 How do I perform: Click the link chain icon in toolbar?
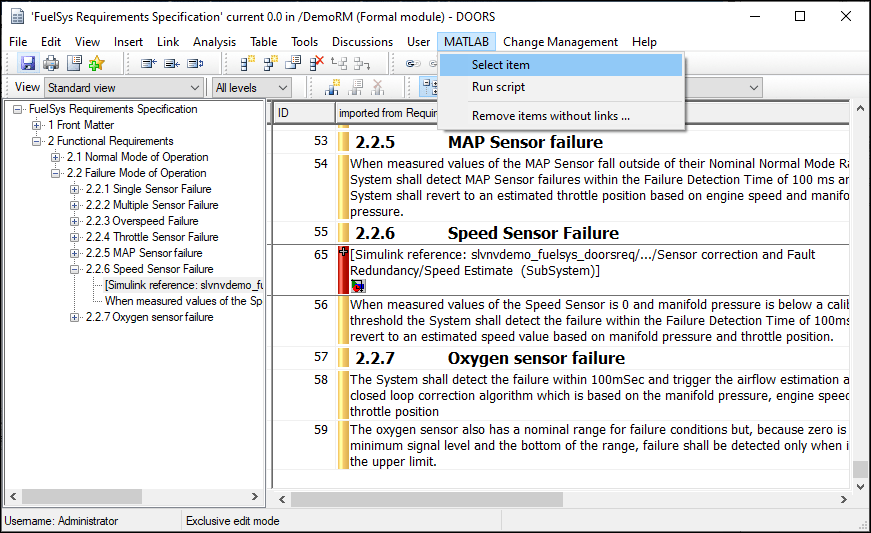point(412,63)
